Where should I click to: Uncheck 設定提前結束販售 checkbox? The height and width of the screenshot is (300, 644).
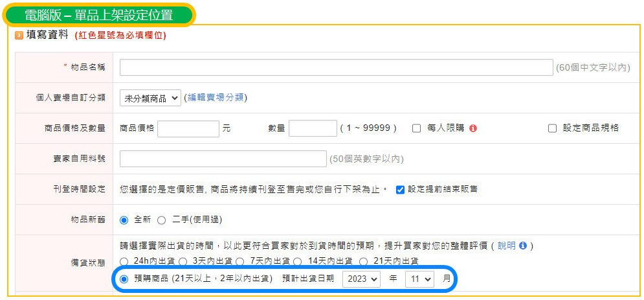tap(400, 189)
